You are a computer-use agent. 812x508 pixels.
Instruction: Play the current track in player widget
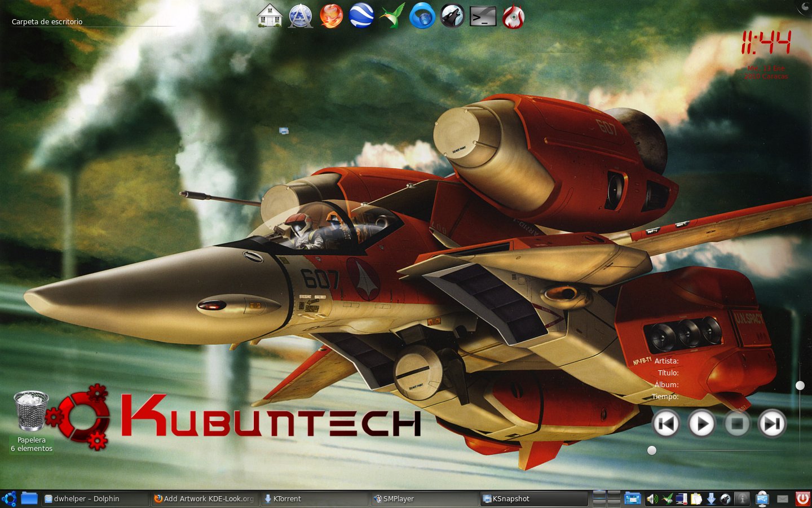pos(701,423)
